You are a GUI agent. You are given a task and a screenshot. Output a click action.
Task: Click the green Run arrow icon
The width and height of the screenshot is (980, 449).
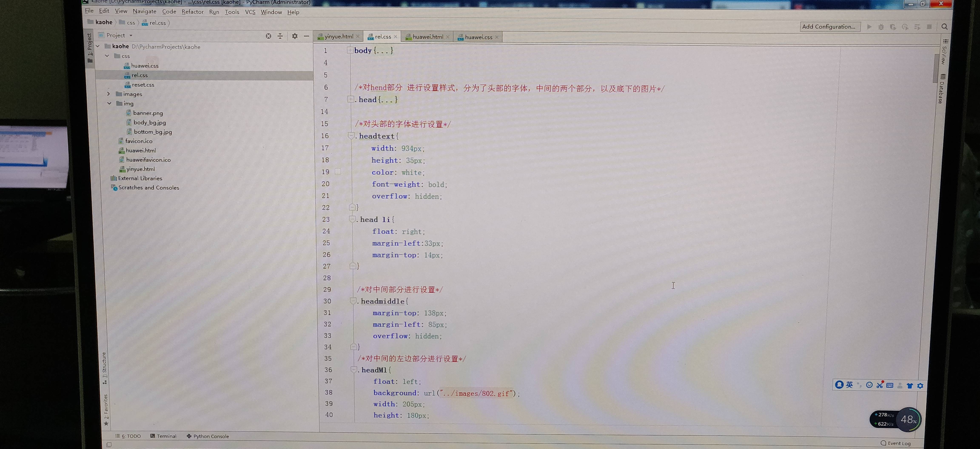869,27
